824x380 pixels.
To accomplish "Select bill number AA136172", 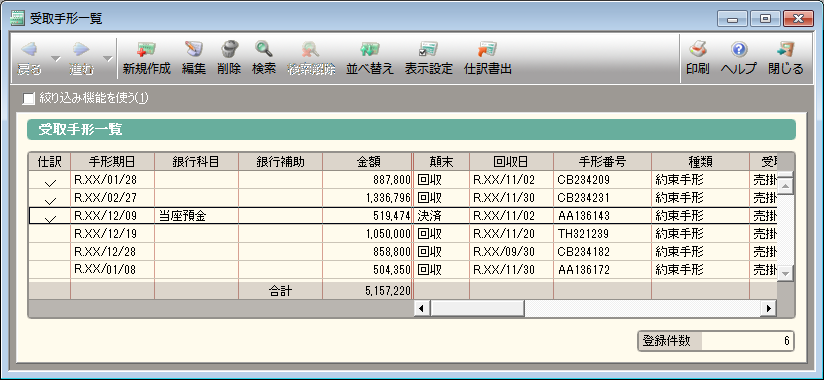I will pos(602,270).
